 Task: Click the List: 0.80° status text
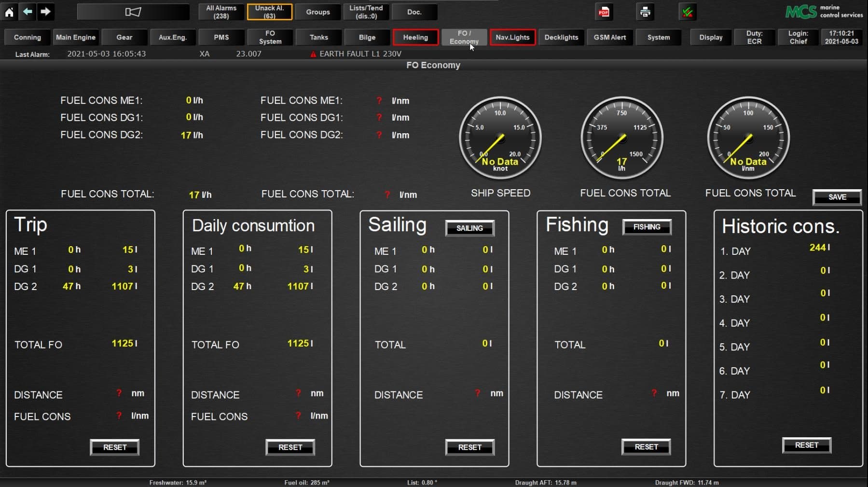tap(422, 483)
